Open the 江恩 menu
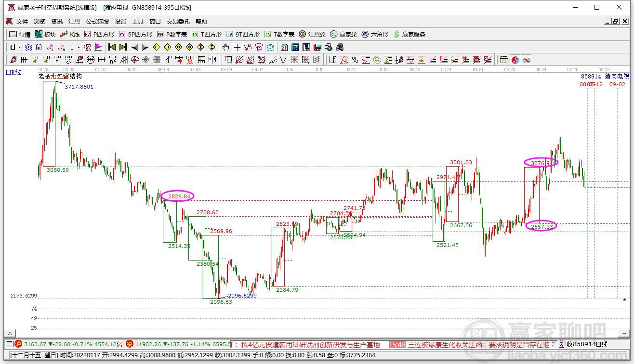634x364 pixels. tap(74, 22)
